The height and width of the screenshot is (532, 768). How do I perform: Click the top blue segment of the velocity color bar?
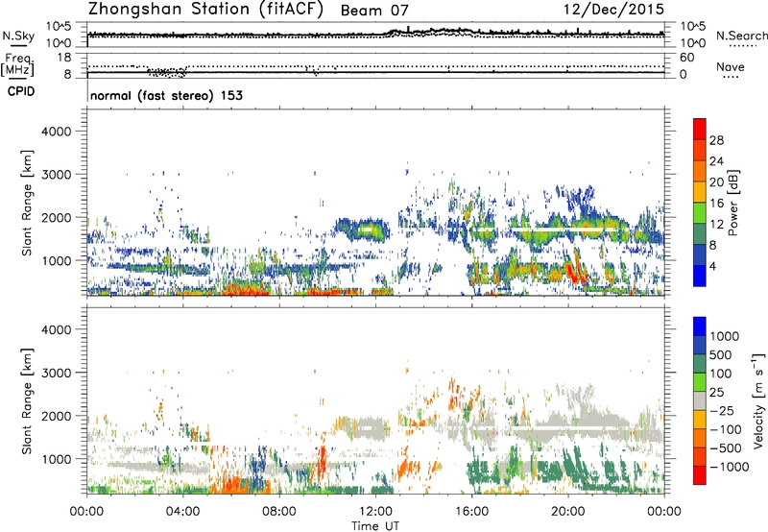[700, 326]
